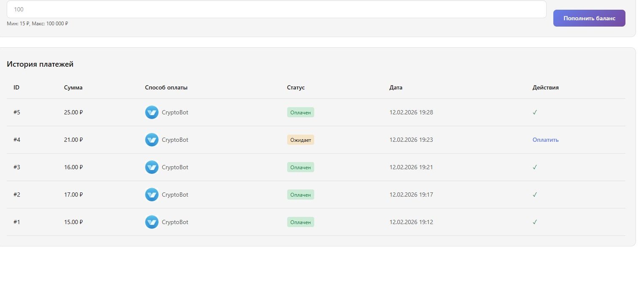
Task: Click CryptoBot icon in payment #1 row
Action: (151, 222)
